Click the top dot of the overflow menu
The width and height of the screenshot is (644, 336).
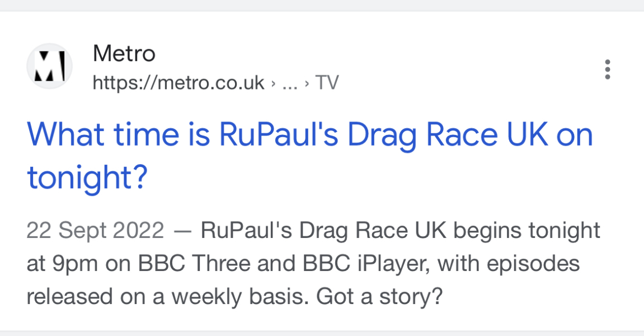pyautogui.click(x=608, y=62)
